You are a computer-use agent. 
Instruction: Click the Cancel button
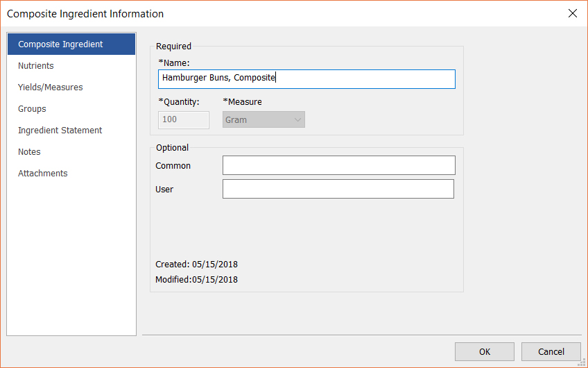pos(551,351)
